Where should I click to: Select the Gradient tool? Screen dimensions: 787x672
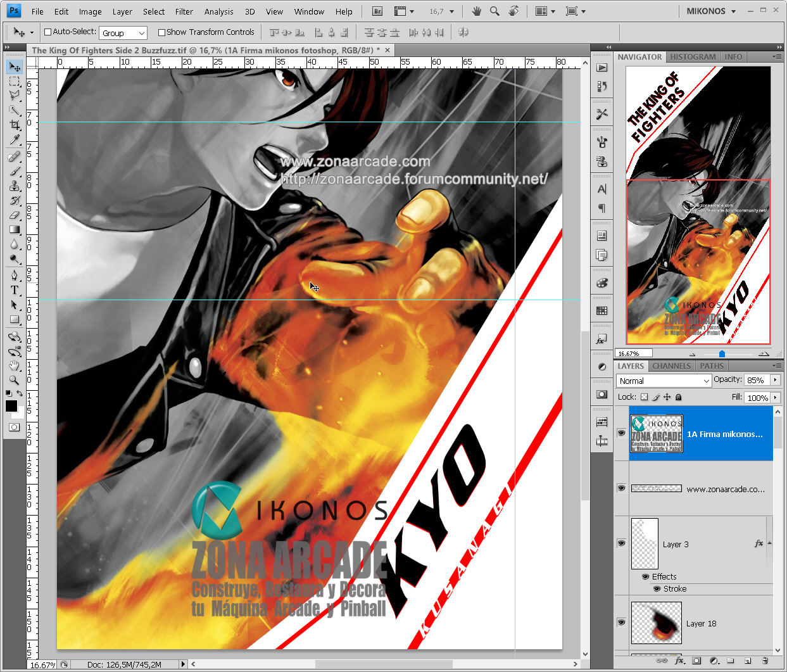15,229
